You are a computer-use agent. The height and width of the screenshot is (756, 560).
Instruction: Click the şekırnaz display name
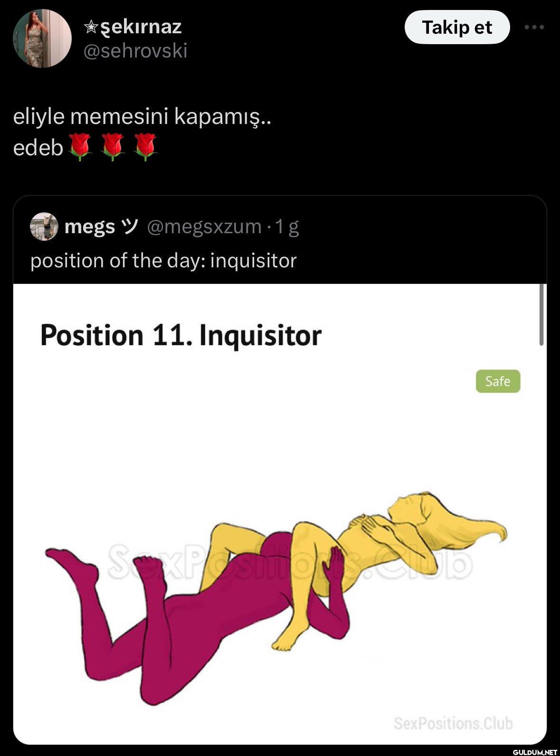pyautogui.click(x=139, y=27)
